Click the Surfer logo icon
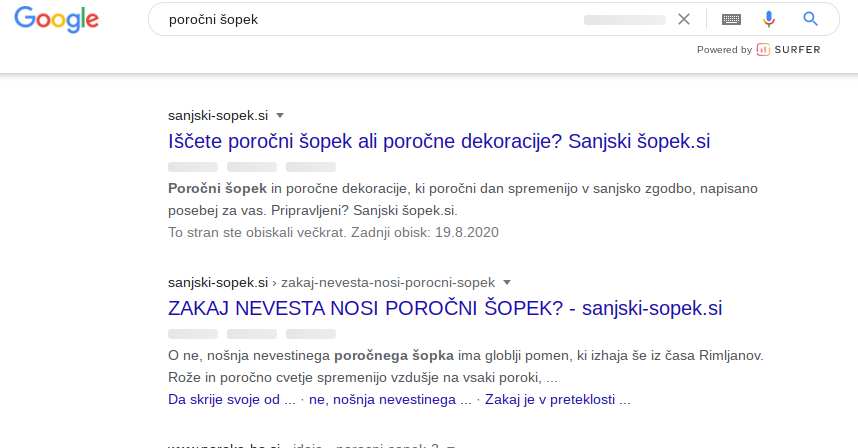This screenshot has height=448, width=858. pyautogui.click(x=763, y=50)
